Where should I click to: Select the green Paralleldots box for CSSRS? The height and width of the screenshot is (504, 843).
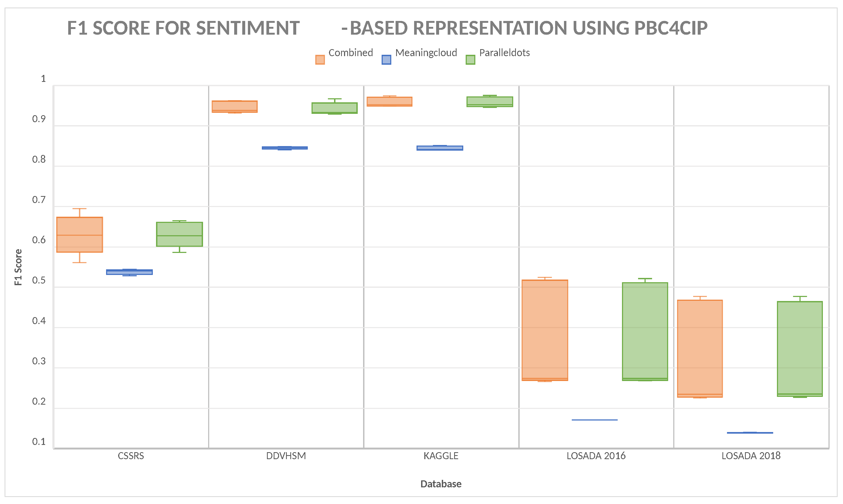tap(179, 234)
